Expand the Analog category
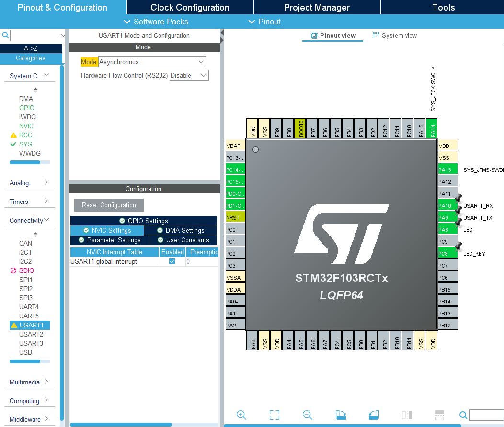 coord(30,183)
